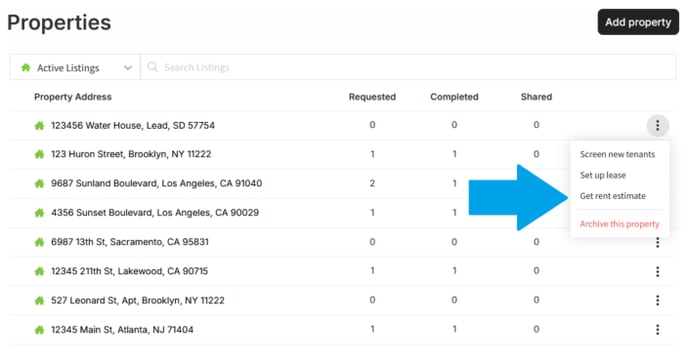This screenshot has width=688, height=360.
Task: Click Archive this property
Action: tap(620, 224)
